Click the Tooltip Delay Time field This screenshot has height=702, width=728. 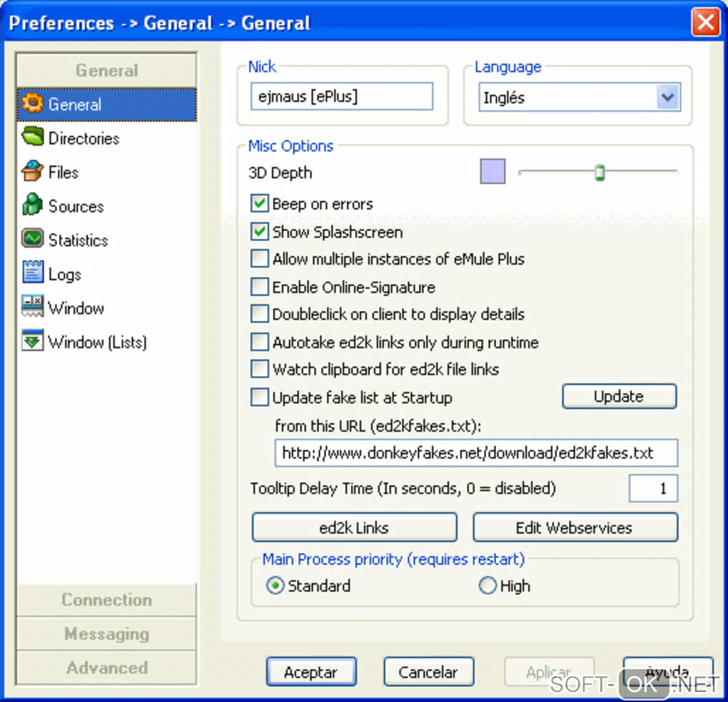click(x=653, y=488)
